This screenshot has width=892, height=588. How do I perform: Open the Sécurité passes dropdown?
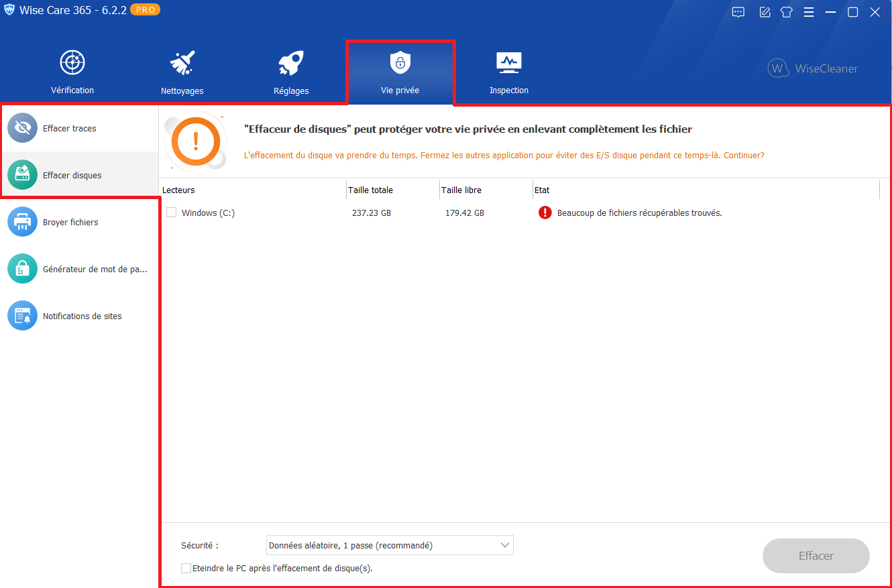pyautogui.click(x=390, y=545)
